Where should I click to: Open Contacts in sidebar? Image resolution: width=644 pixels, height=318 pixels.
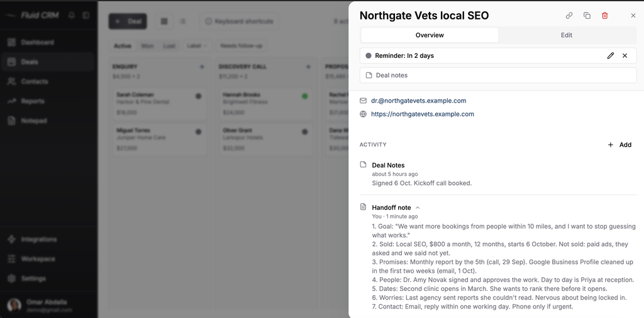pos(48,81)
